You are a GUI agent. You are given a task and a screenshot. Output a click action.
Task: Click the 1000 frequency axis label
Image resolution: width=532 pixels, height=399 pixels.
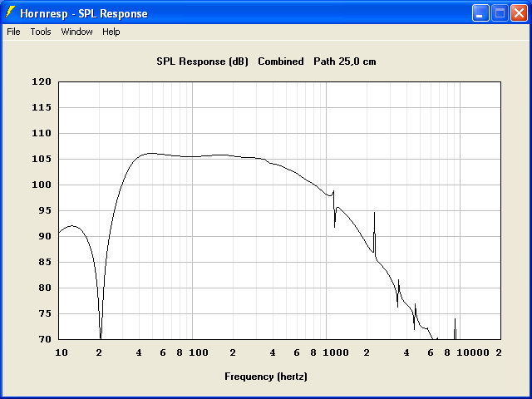[x=335, y=352]
